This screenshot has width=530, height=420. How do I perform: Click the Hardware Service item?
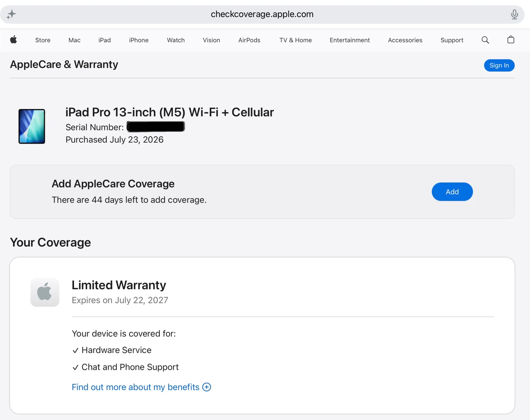112,350
